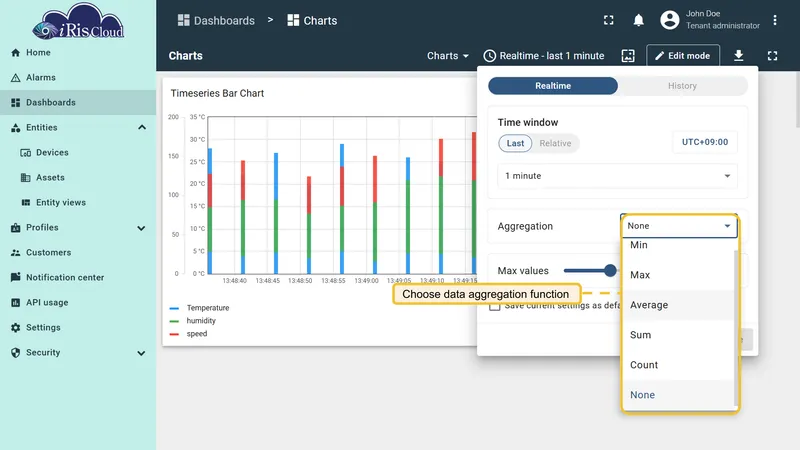This screenshot has width=800, height=450.
Task: Click the API usage chart icon
Action: 15,303
